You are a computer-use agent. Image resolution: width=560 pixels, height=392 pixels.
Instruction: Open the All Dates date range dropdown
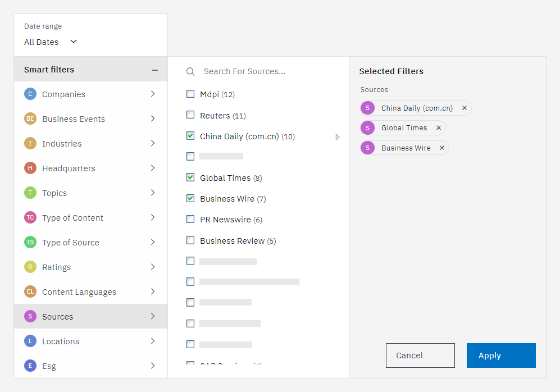(51, 42)
